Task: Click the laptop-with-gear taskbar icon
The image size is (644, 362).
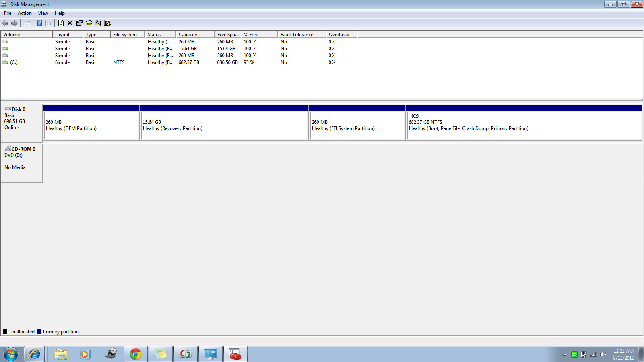Action: pyautogui.click(x=111, y=354)
